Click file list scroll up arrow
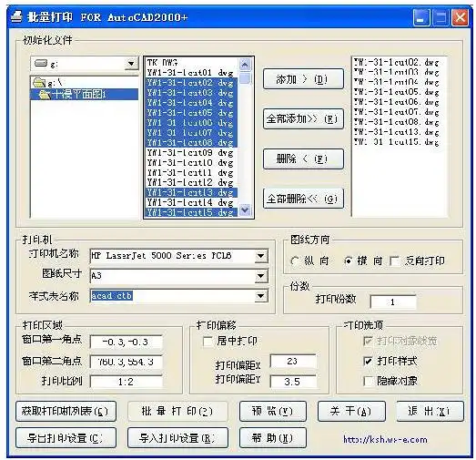This screenshot has height=460, width=476. [245, 64]
